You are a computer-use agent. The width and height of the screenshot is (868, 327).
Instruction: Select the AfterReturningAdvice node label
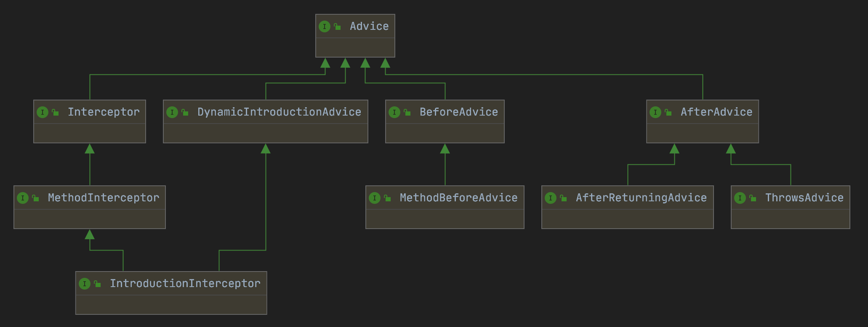pos(641,198)
